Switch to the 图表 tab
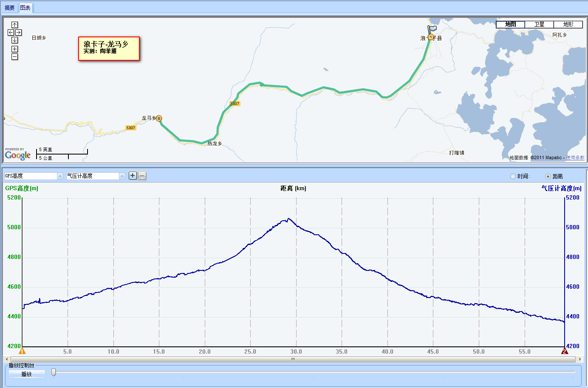The height and width of the screenshot is (388, 588). (x=25, y=8)
